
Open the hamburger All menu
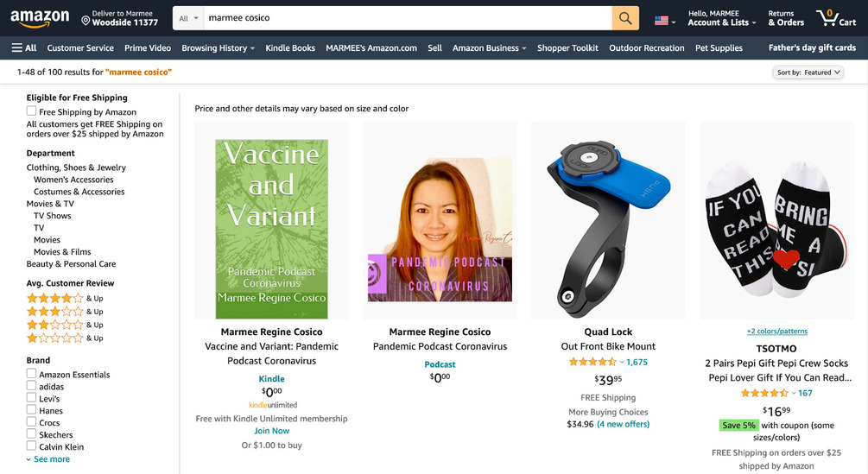coord(24,48)
